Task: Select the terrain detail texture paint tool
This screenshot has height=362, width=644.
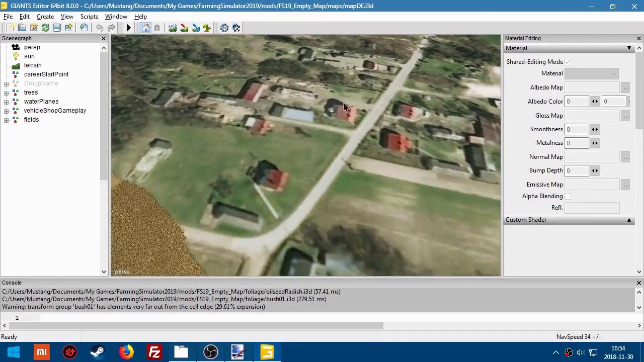Action: [184, 28]
